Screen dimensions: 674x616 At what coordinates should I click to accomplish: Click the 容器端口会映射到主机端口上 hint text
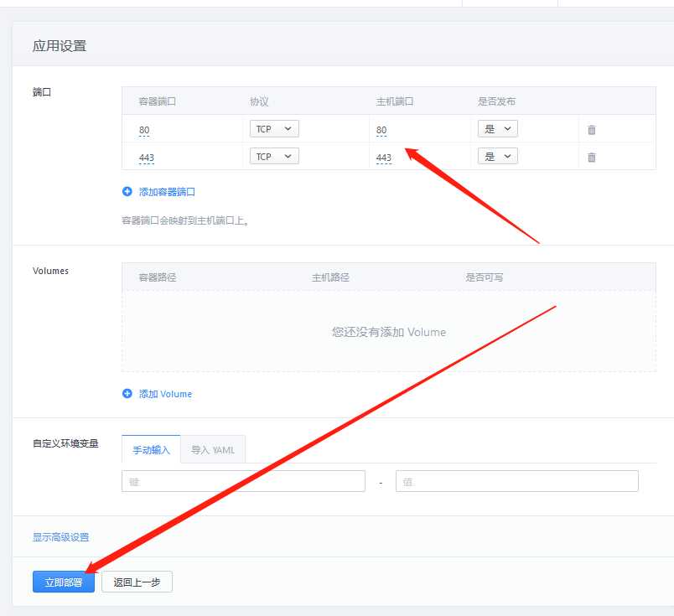click(x=186, y=220)
